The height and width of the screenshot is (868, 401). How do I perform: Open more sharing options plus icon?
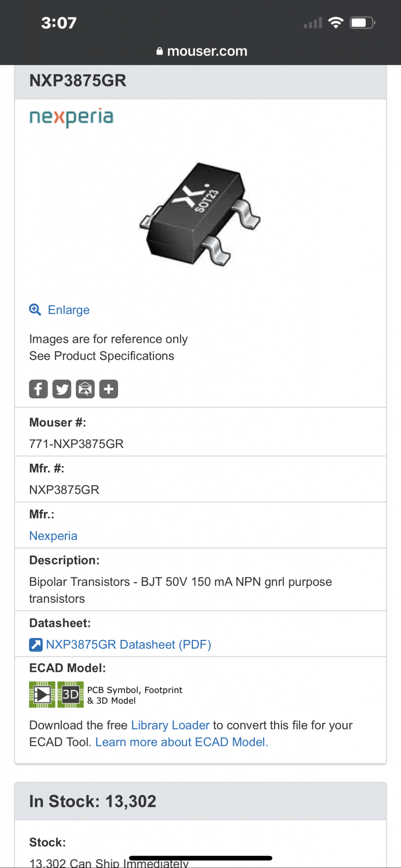(x=108, y=389)
